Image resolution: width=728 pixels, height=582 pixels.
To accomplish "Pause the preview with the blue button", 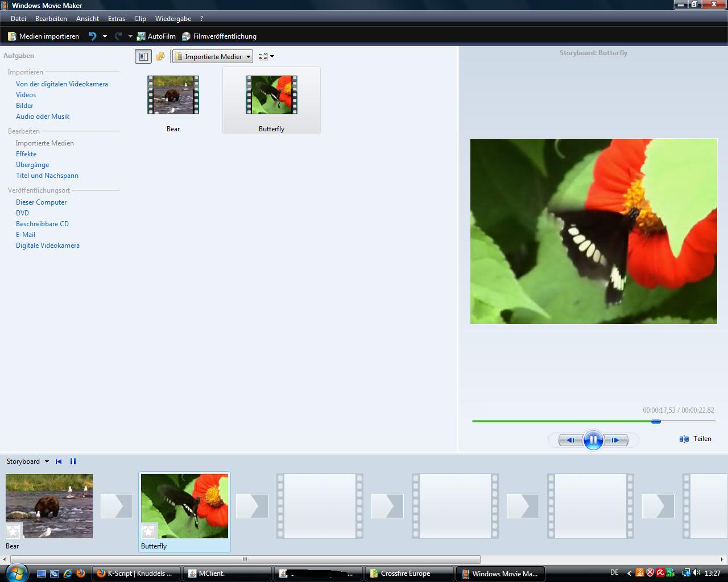I will (593, 440).
